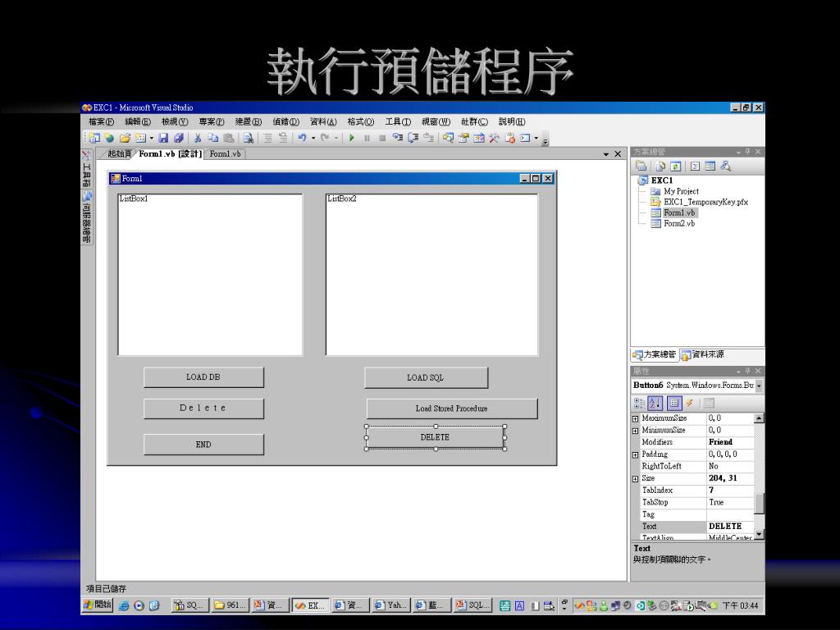Expand the MinimumSize property
This screenshot has height=630, width=840.
point(636,431)
